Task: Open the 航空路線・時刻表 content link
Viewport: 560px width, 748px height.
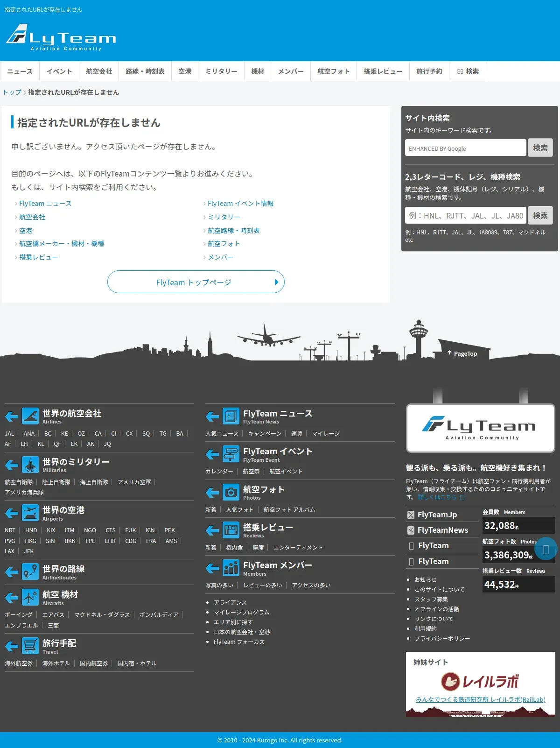Action: pyautogui.click(x=234, y=231)
